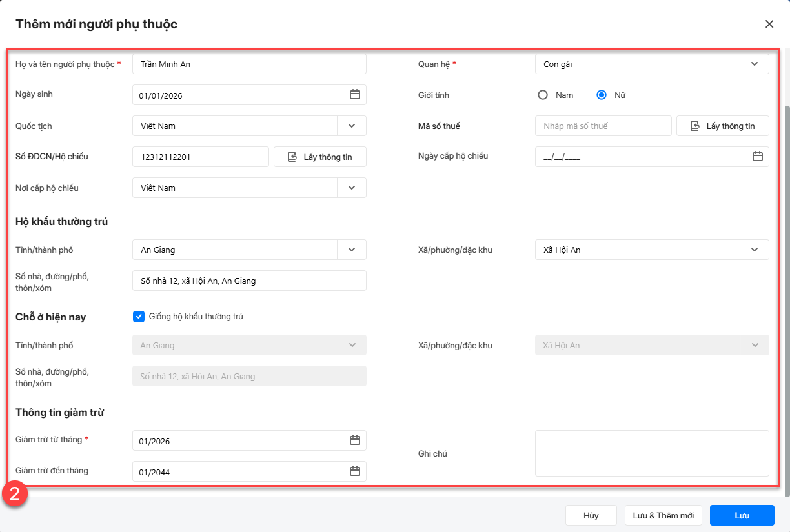This screenshot has height=532, width=790.
Task: Open the Quốc tịch dropdown
Action: coord(351,126)
